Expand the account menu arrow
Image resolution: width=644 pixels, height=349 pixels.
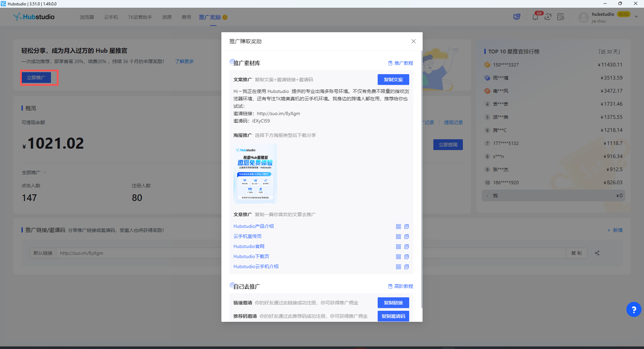tap(636, 17)
